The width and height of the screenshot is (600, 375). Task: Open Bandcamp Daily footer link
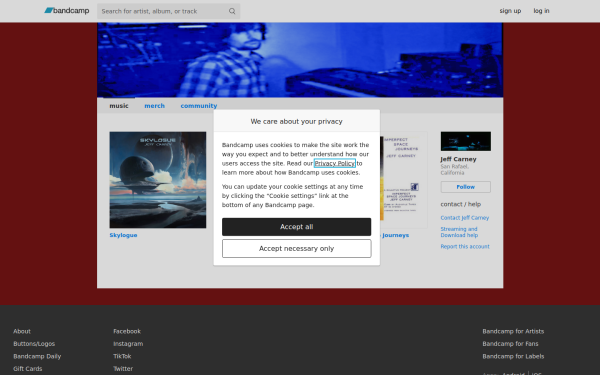[37, 356]
